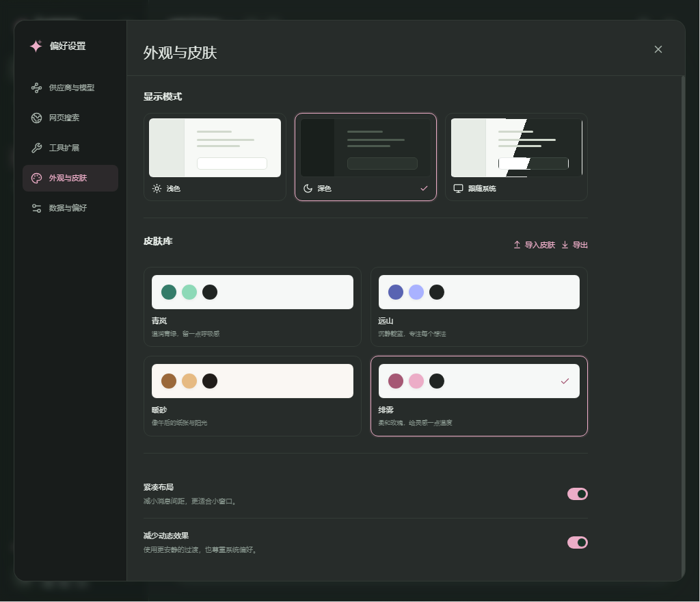Screen dimensions: 700x602
Task: Open 数据与偏好 settings section
Action: point(70,208)
